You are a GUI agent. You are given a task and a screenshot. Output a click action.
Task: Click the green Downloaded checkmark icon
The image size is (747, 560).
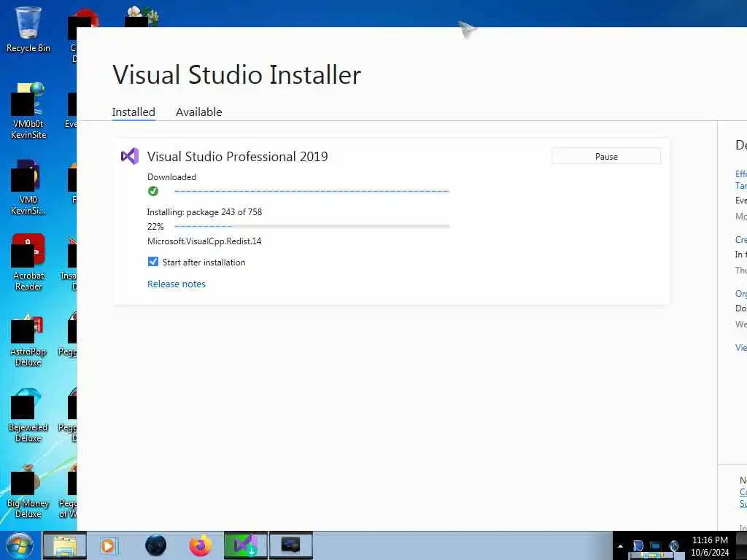tap(153, 191)
